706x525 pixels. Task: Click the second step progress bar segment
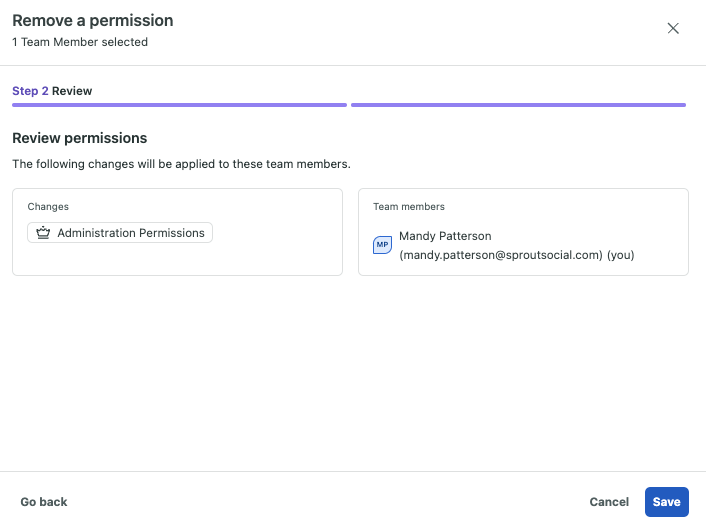[518, 104]
